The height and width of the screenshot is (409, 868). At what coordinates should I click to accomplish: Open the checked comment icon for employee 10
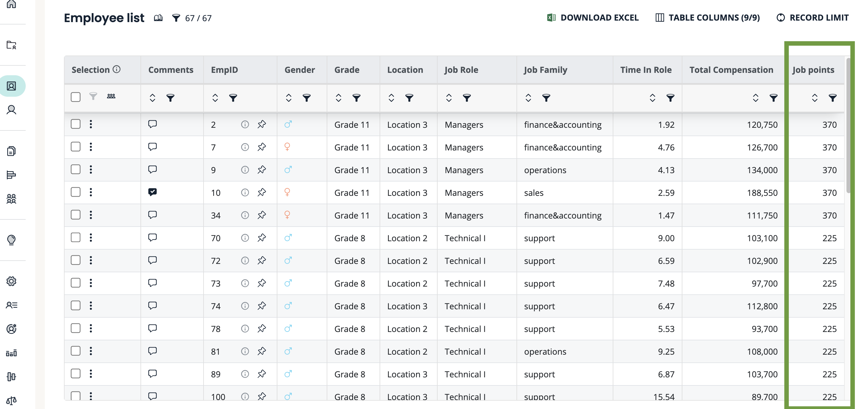[152, 192]
